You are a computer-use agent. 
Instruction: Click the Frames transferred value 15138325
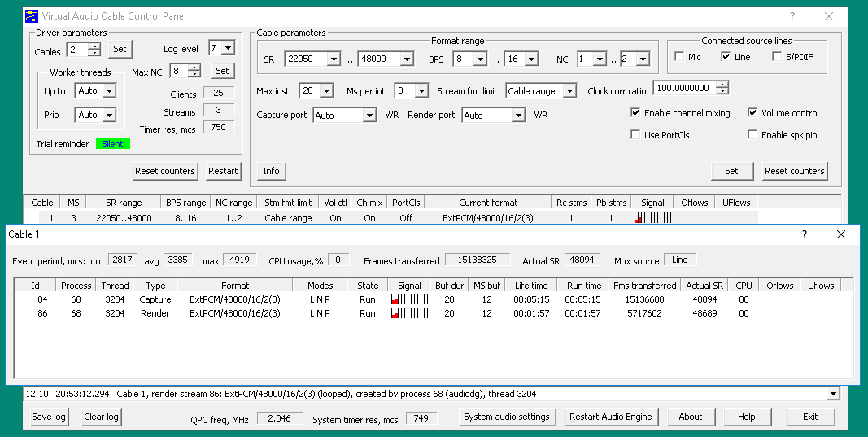(478, 260)
